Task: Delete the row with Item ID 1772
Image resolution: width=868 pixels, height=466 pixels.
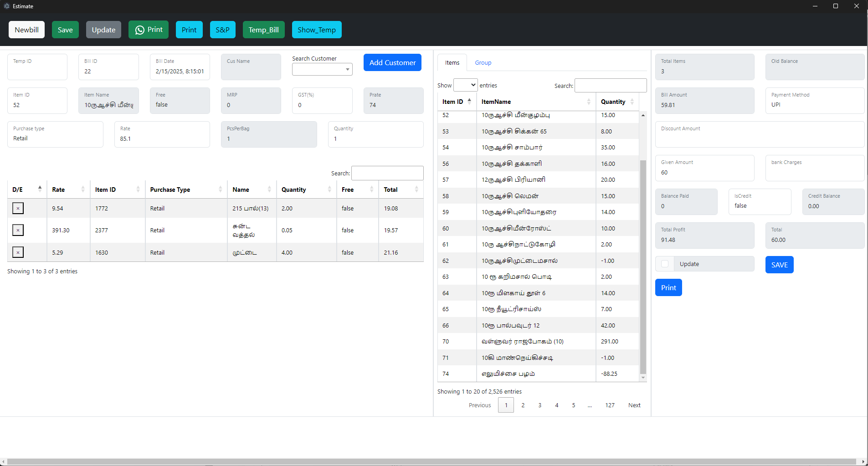Action: [18, 208]
